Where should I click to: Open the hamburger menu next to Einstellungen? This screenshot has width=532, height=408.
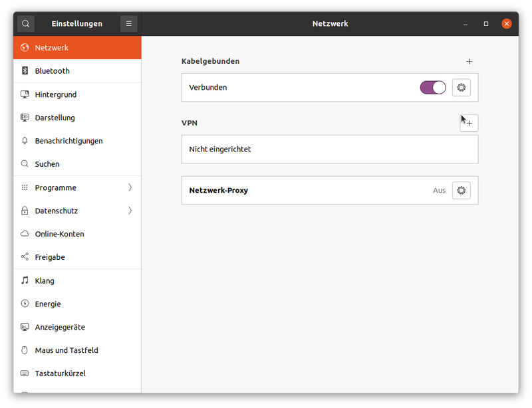[128, 24]
